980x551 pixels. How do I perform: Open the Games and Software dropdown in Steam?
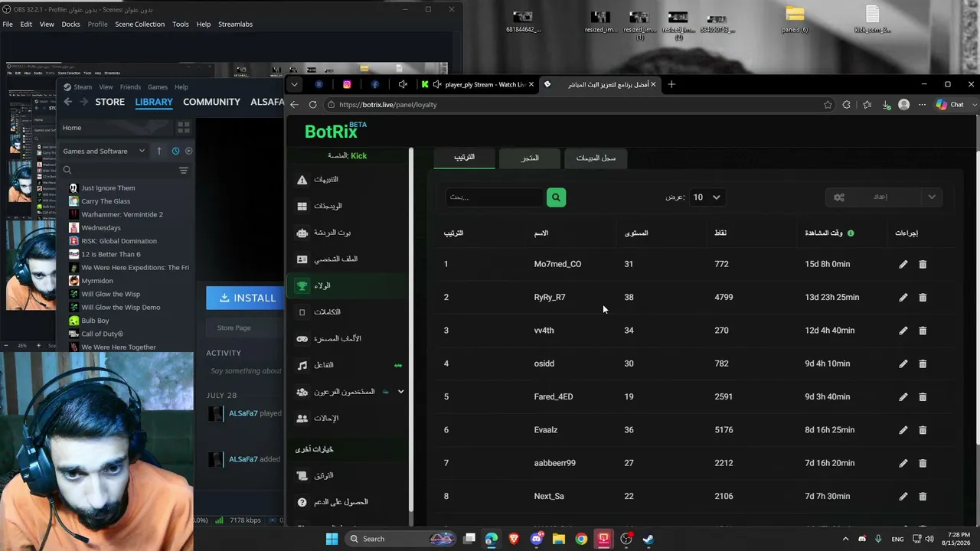click(x=104, y=151)
